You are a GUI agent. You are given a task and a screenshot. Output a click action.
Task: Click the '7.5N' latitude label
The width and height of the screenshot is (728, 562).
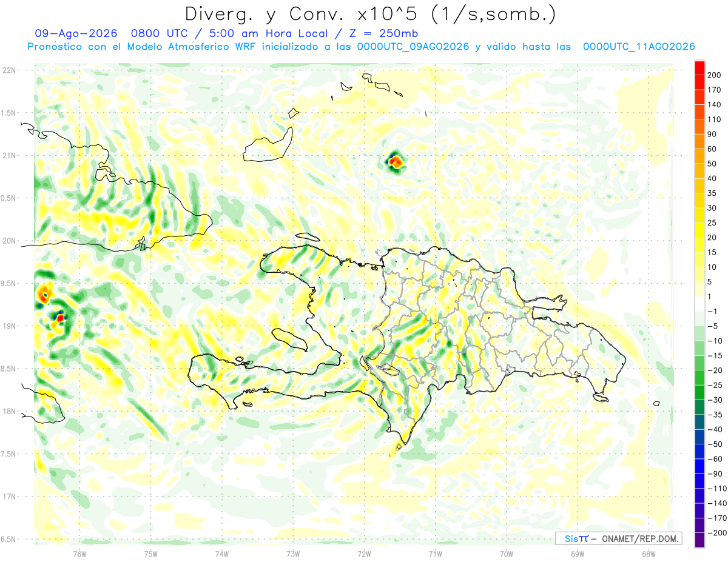(9, 453)
